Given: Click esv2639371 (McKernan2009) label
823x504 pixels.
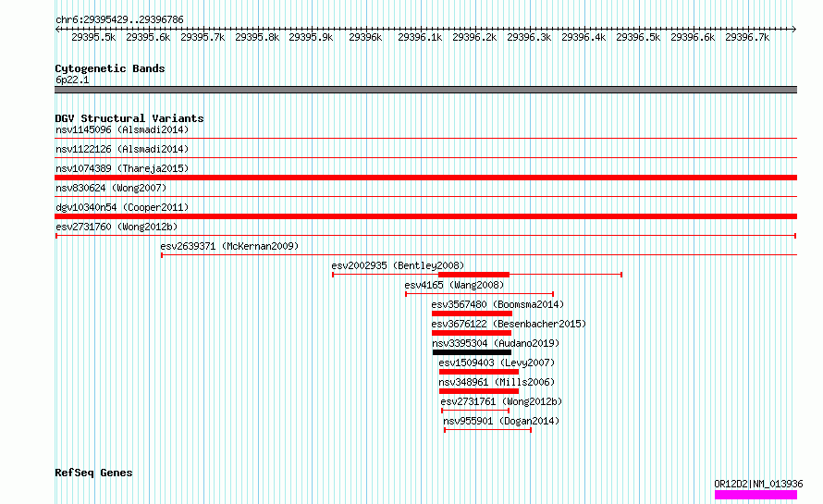Looking at the screenshot, I should pyautogui.click(x=229, y=246).
